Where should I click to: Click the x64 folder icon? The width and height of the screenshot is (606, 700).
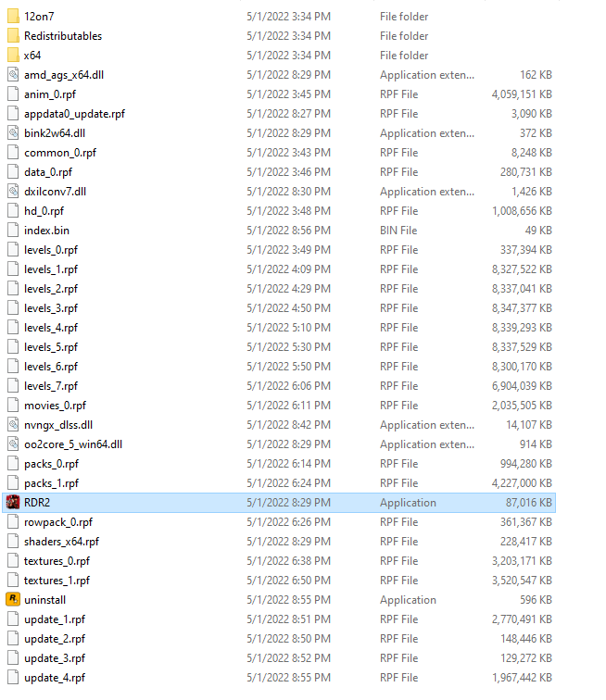tap(13, 56)
